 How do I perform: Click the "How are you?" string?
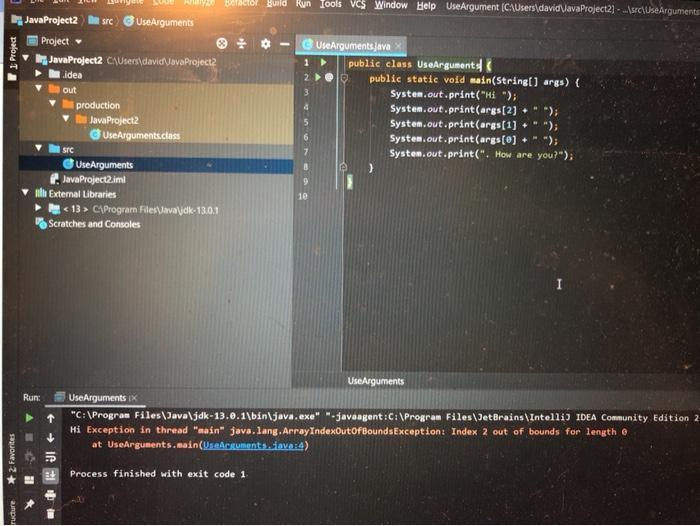tap(521, 154)
